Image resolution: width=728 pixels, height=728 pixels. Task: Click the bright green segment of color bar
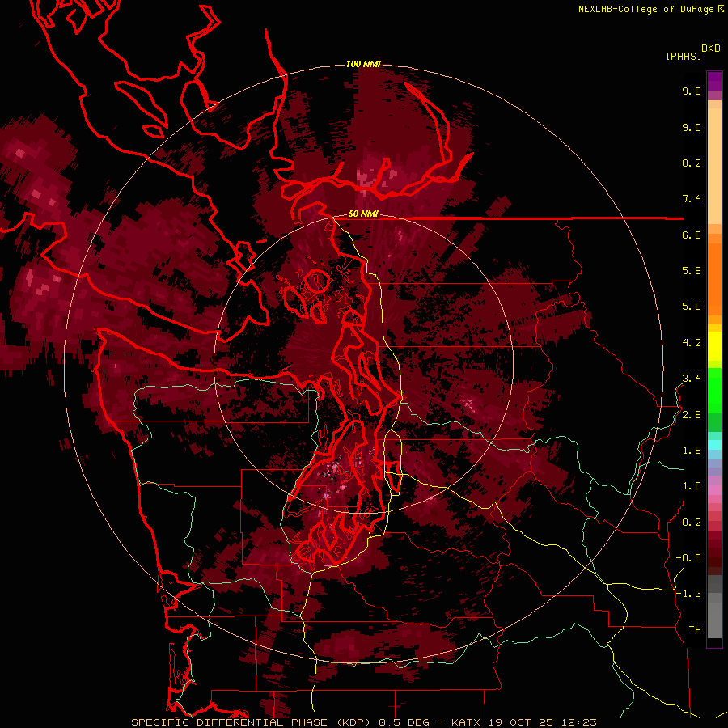click(x=714, y=390)
